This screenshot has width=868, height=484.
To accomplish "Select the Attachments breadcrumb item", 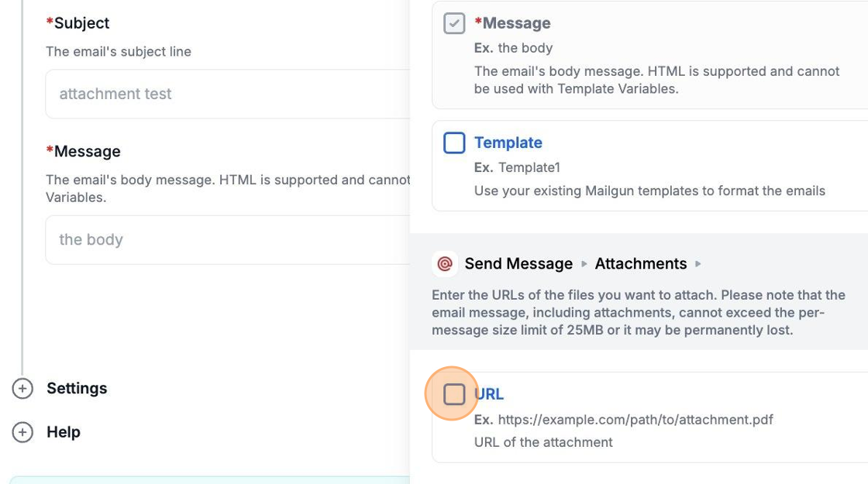I will point(640,264).
